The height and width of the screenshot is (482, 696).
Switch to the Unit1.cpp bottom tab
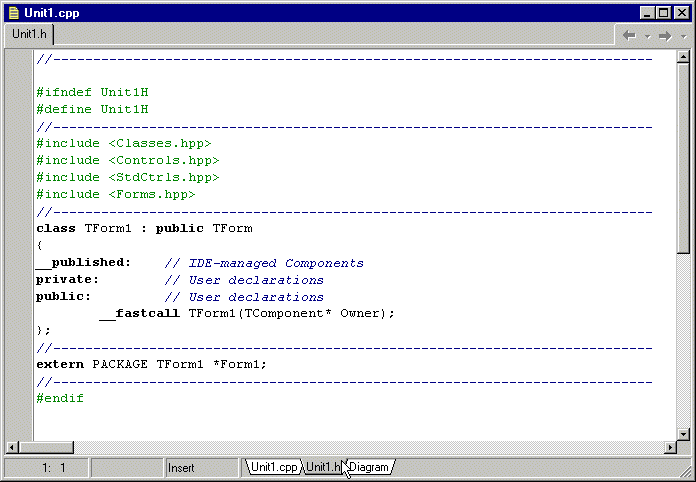click(273, 467)
